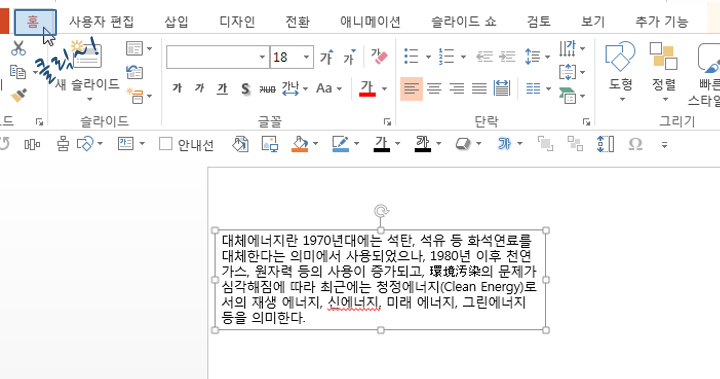Screen dimensions: 720x379
Task: Reset the slide with the Reset icon
Action: [x=135, y=72]
